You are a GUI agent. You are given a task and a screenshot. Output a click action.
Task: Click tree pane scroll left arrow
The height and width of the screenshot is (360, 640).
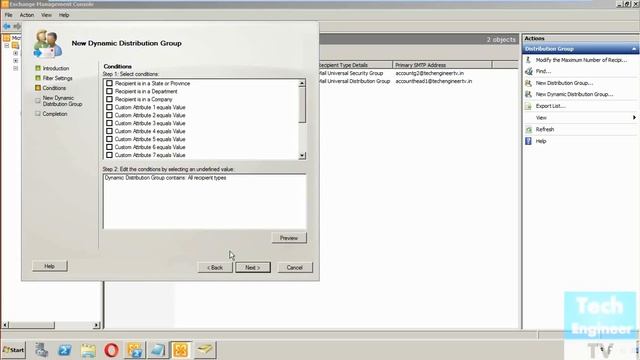pyautogui.click(x=5, y=325)
